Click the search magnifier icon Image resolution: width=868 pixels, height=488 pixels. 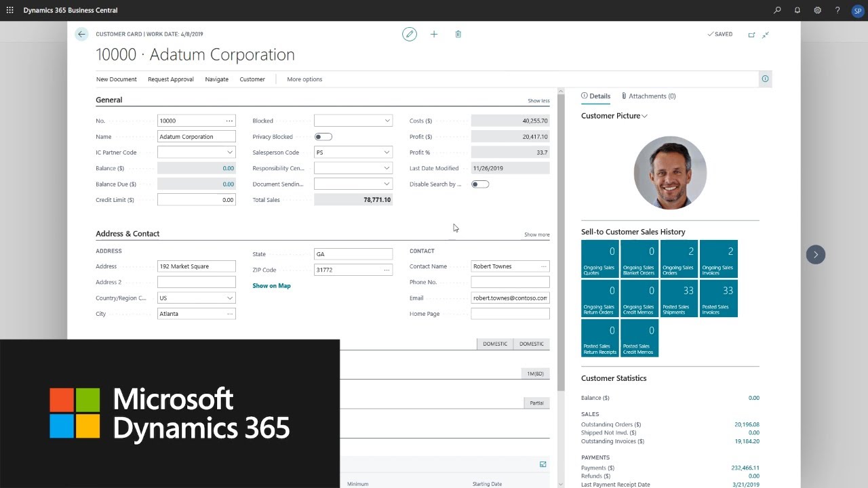click(777, 10)
